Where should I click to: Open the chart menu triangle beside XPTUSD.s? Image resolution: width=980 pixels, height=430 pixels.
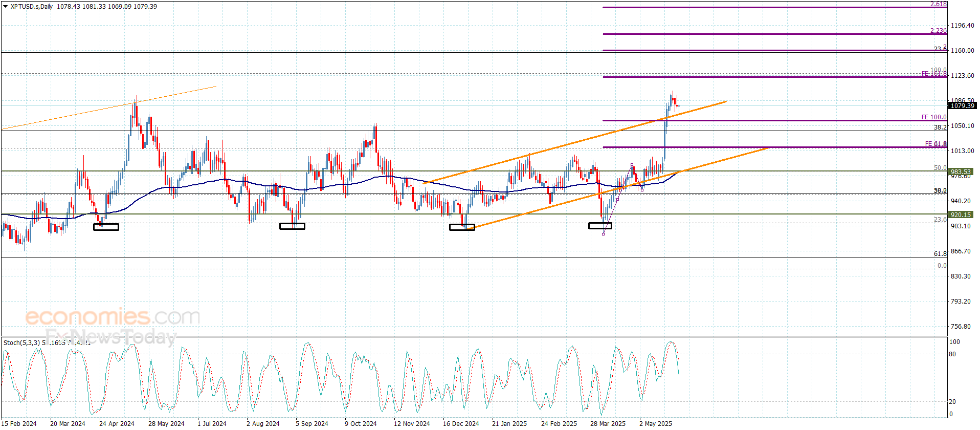pyautogui.click(x=6, y=7)
